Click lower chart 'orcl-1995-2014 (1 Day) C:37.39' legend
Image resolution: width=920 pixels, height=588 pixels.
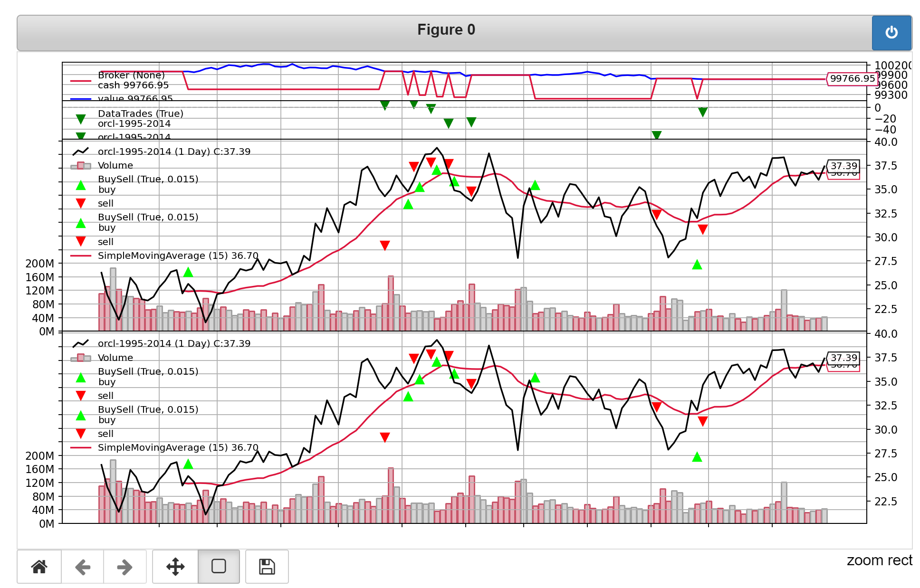[174, 343]
